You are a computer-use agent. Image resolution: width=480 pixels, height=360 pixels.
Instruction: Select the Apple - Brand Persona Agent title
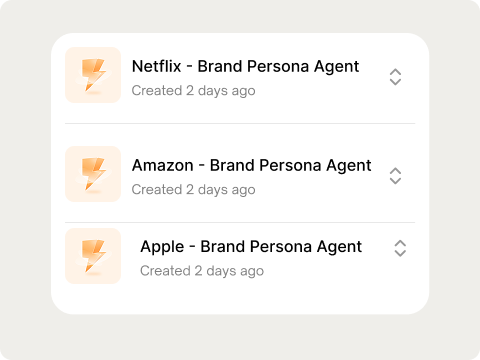click(251, 247)
